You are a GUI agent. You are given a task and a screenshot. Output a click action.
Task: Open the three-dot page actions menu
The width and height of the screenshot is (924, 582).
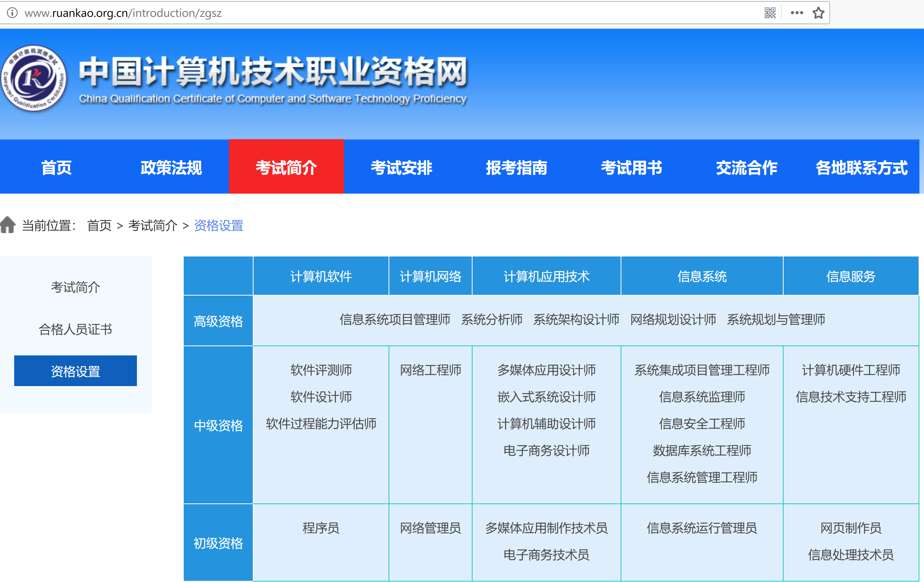797,13
